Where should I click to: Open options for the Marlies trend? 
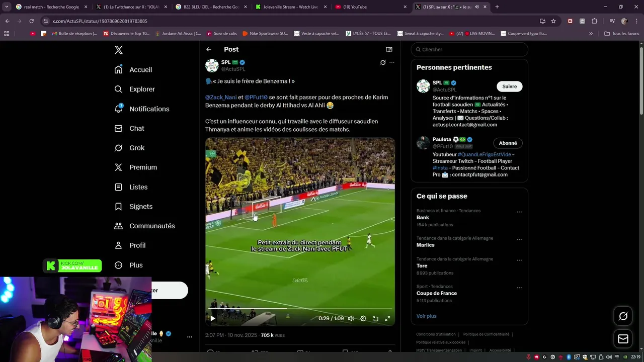point(519,239)
